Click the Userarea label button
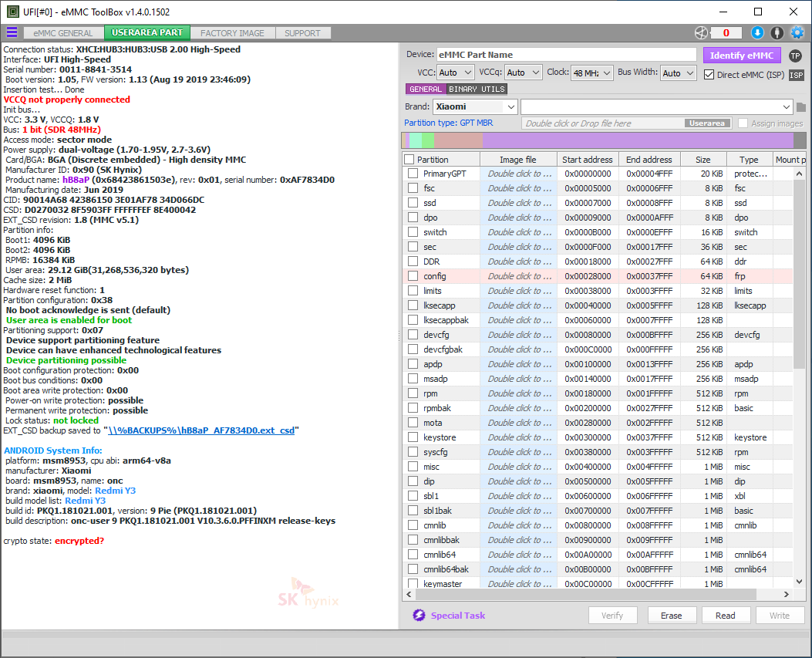 (707, 123)
